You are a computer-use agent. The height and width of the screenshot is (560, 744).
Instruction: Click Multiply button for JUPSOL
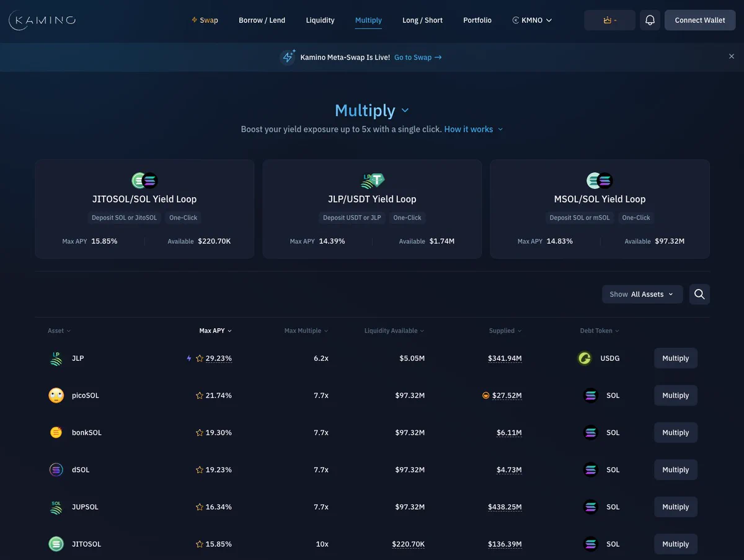click(676, 507)
